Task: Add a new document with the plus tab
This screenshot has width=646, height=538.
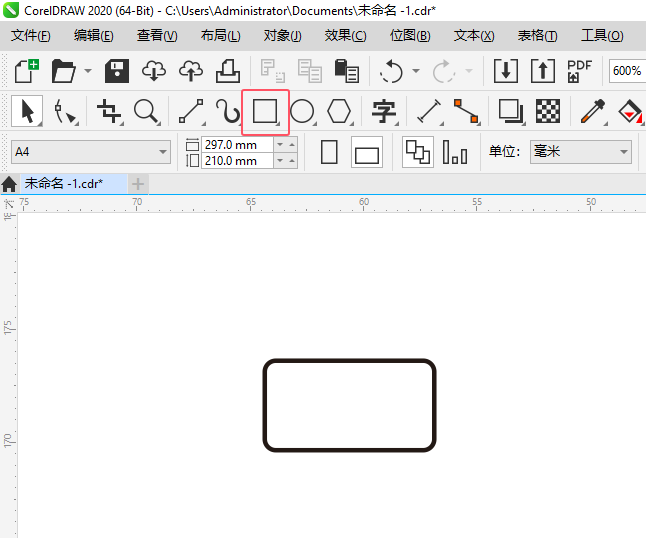Action: tap(138, 184)
